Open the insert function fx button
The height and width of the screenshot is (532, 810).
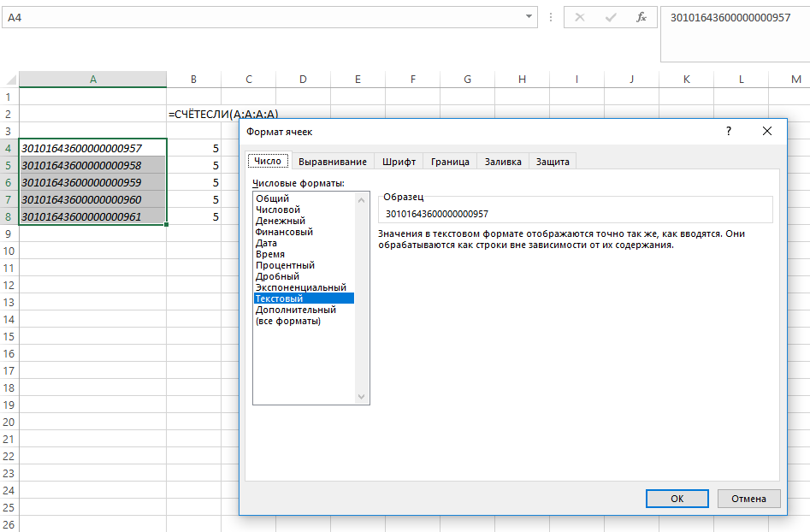point(641,18)
